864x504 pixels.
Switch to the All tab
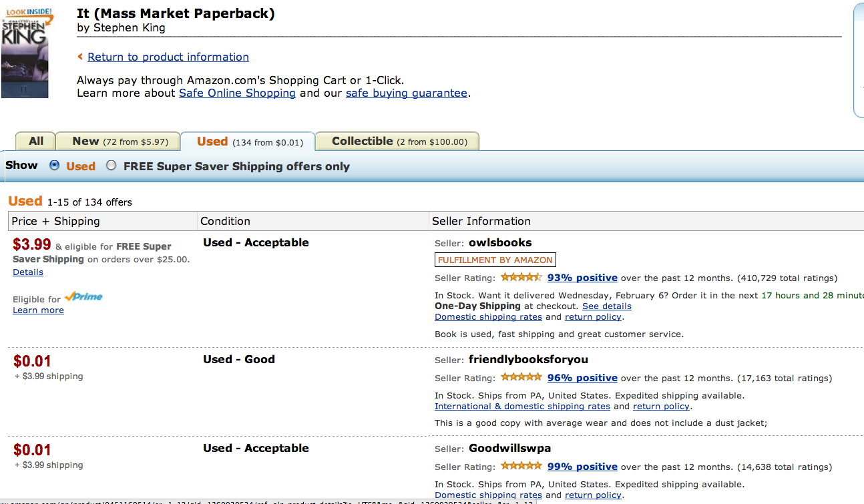(36, 141)
